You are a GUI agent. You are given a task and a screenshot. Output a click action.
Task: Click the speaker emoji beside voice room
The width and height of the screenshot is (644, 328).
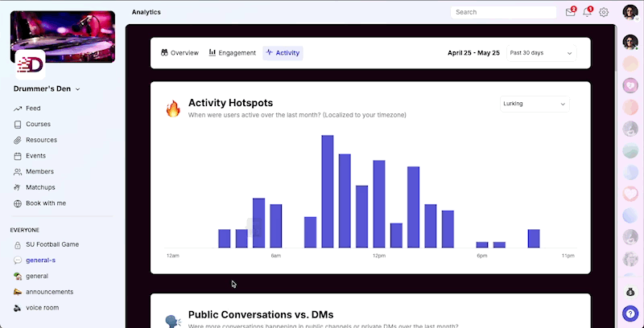[17, 308]
